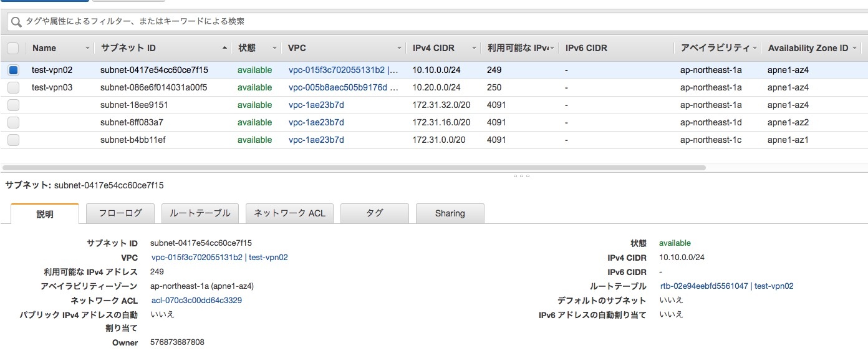Check the subnet-18ee9151 row checkbox
The width and height of the screenshot is (868, 358).
coord(13,105)
